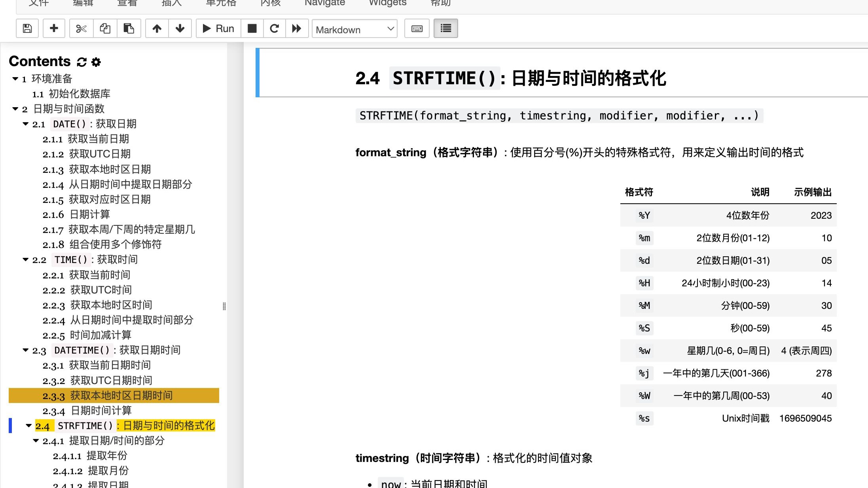Run the current cell
The height and width of the screenshot is (488, 868).
click(x=217, y=28)
